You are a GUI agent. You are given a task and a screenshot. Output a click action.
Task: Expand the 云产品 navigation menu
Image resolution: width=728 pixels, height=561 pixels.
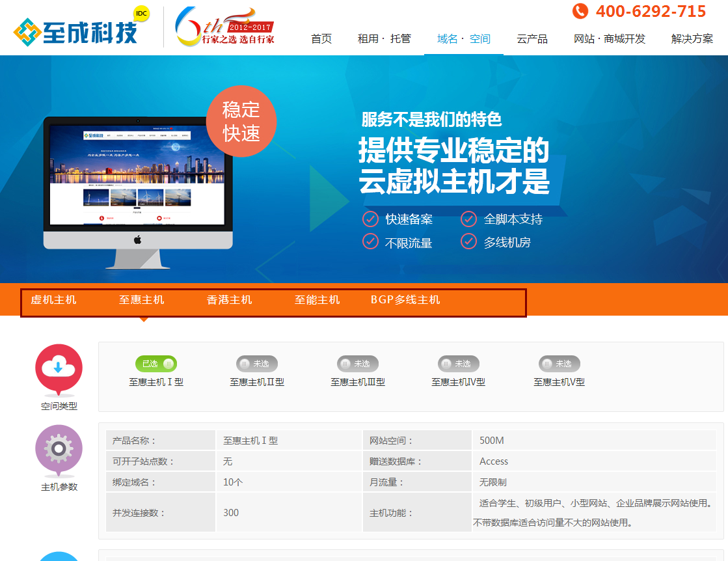pyautogui.click(x=532, y=39)
